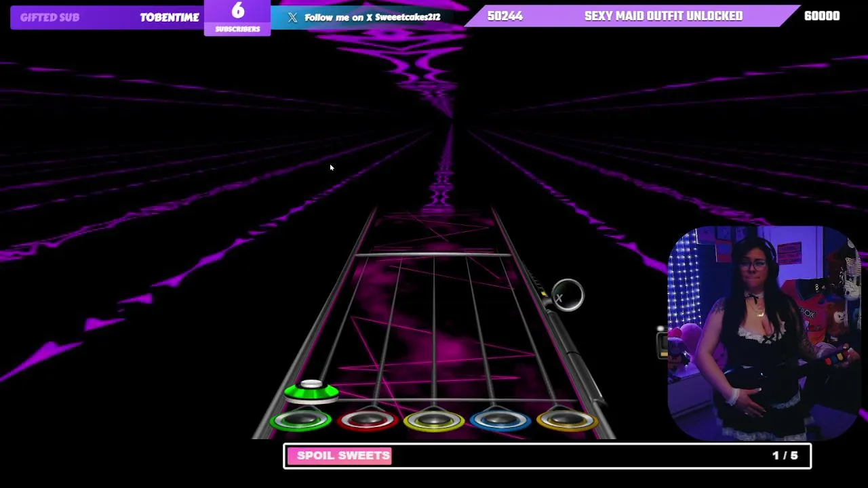Click the orange fret button

click(x=567, y=421)
